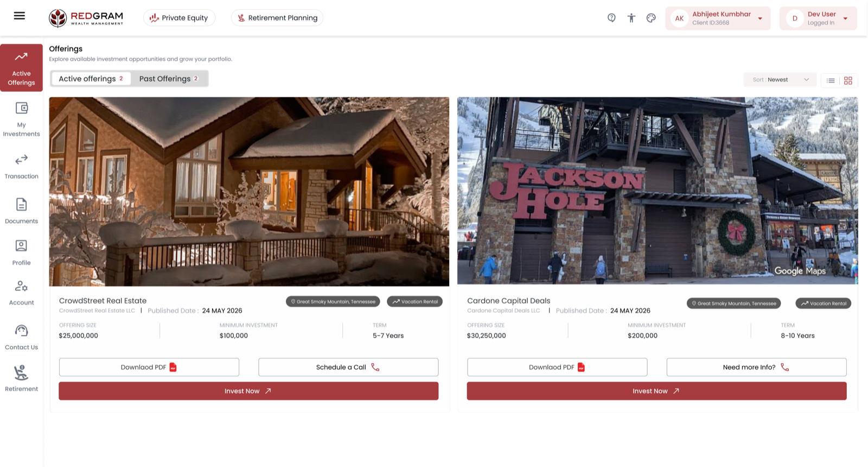The image size is (868, 467).
Task: Invest Now in CrowdStreet Real Estate
Action: 248,391
